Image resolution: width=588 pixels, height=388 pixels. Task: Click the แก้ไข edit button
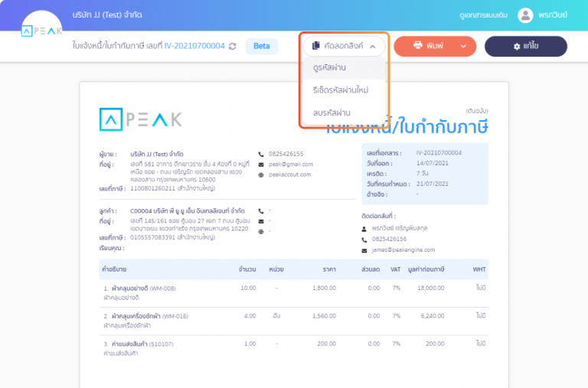point(526,46)
